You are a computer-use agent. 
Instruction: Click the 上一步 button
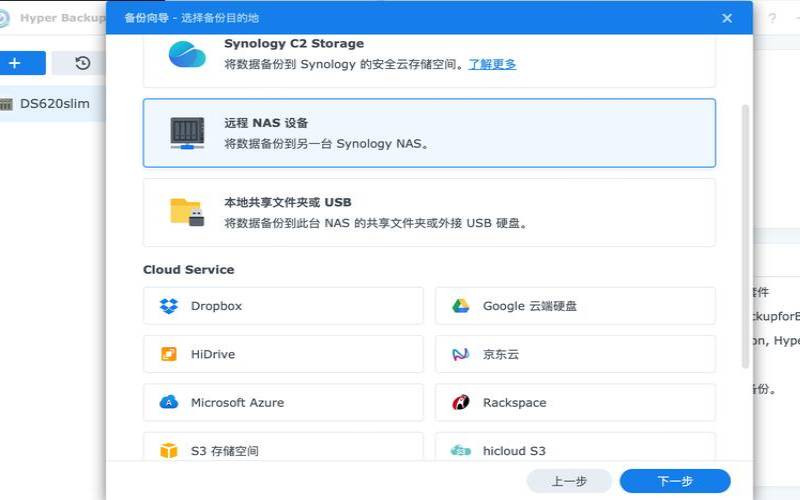point(569,481)
